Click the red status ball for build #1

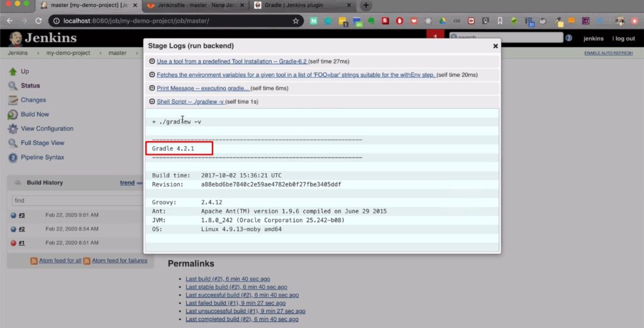pos(13,244)
